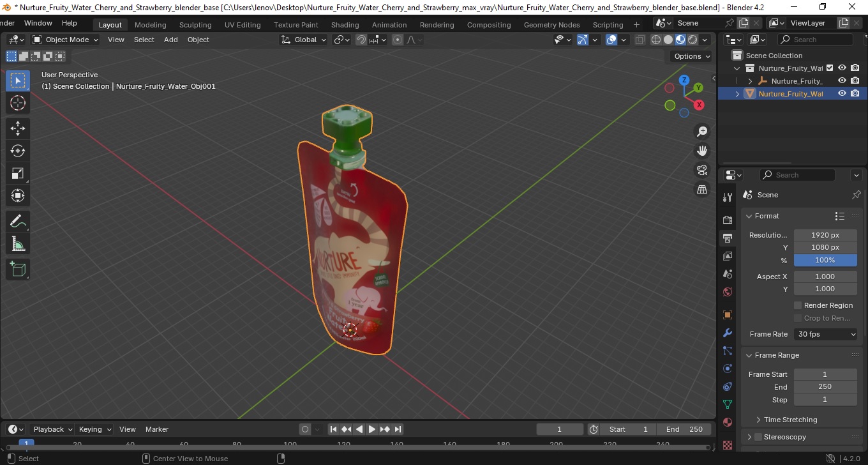Image resolution: width=868 pixels, height=465 pixels.
Task: Switch to rendered viewport shading
Action: point(692,40)
